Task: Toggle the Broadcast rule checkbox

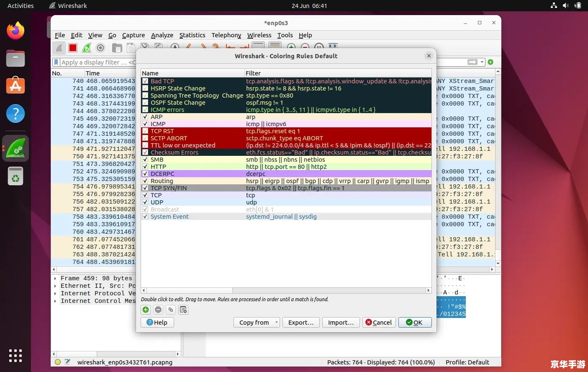Action: click(145, 209)
